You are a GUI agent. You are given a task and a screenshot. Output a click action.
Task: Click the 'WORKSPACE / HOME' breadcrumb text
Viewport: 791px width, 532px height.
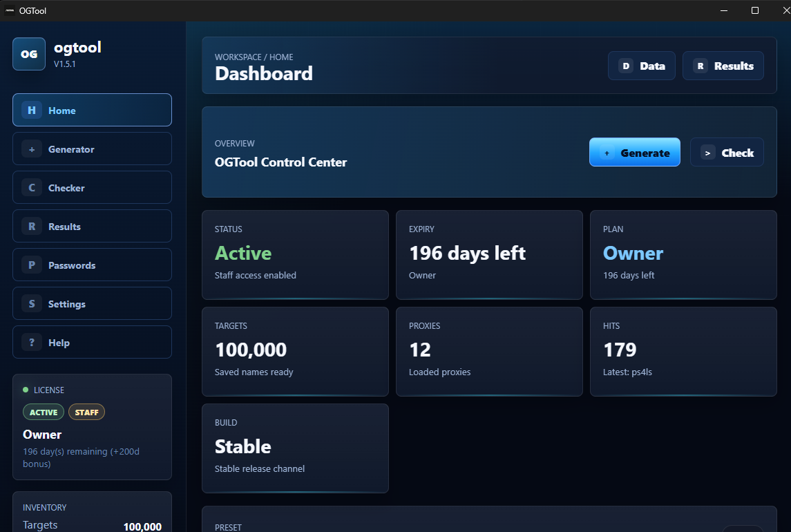tap(254, 57)
